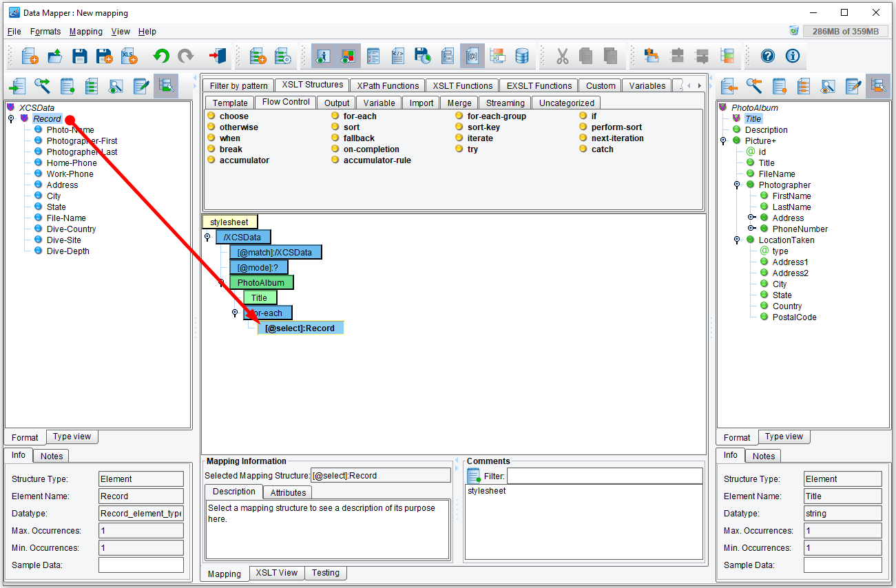The image size is (896, 588).
Task: Click the colored tree structure icon
Action: click(x=727, y=56)
